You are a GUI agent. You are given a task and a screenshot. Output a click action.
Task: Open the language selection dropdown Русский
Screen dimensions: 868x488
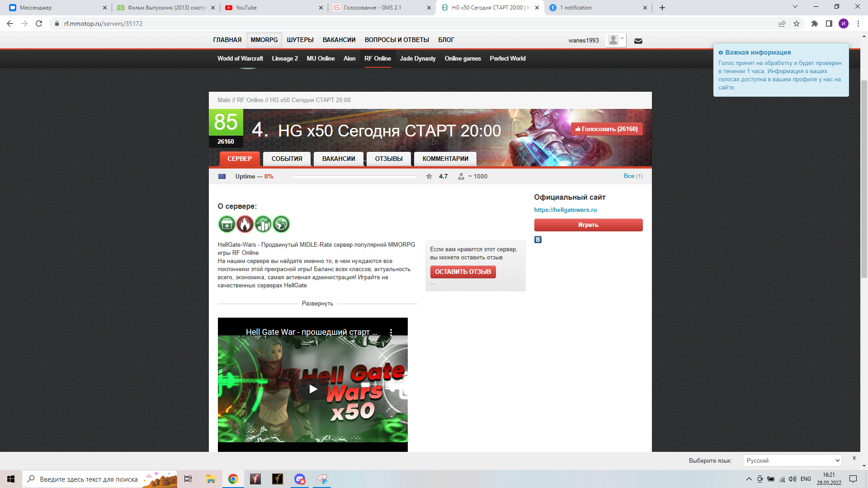[x=792, y=460]
